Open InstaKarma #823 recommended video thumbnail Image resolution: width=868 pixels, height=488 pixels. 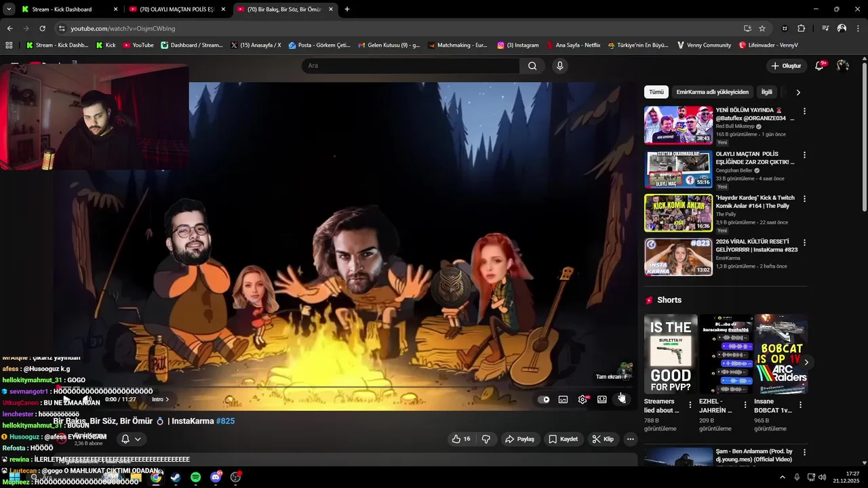pos(678,257)
